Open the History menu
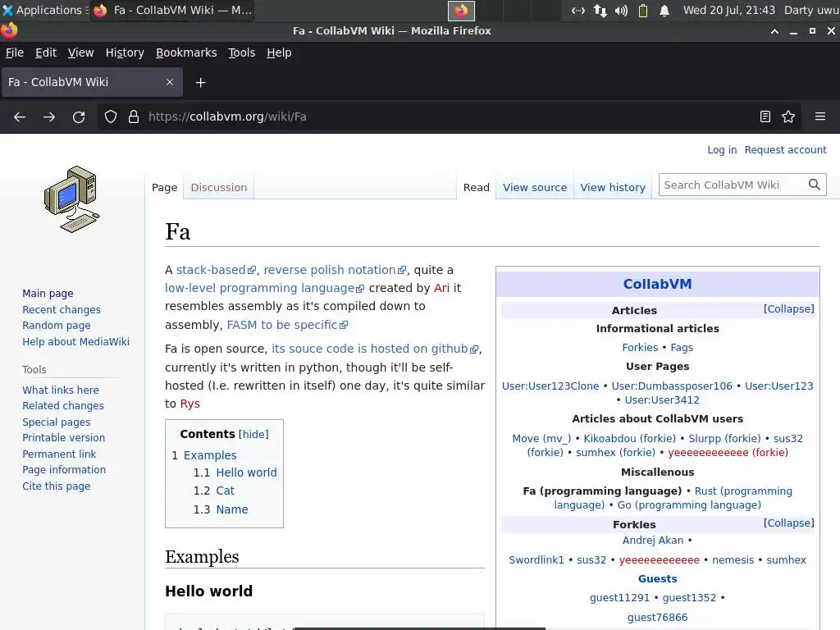Image resolution: width=840 pixels, height=630 pixels. click(125, 52)
